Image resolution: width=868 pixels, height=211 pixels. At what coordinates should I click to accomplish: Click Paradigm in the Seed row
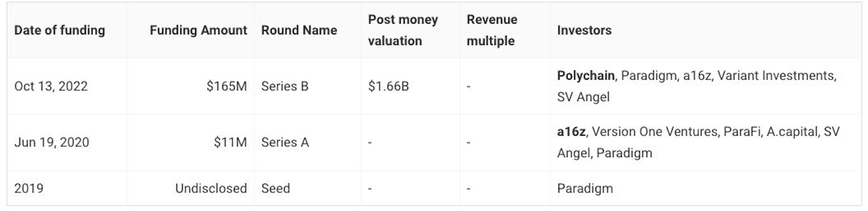click(x=585, y=188)
